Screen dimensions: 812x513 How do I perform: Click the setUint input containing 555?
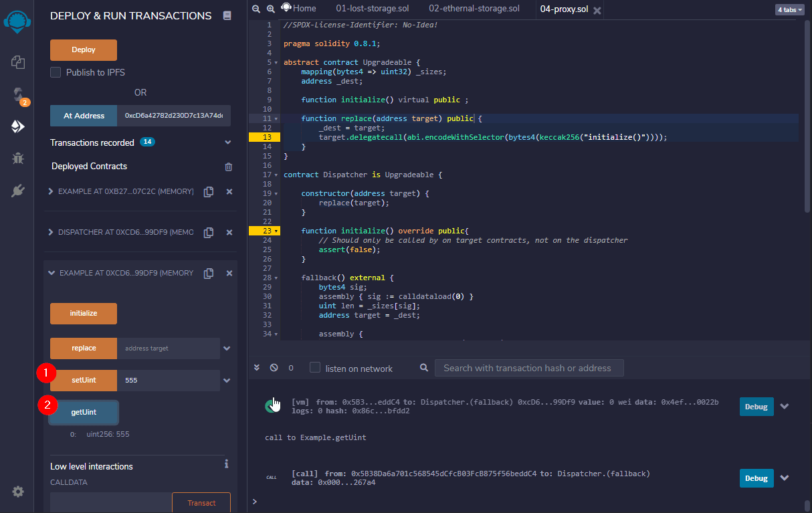coord(169,381)
